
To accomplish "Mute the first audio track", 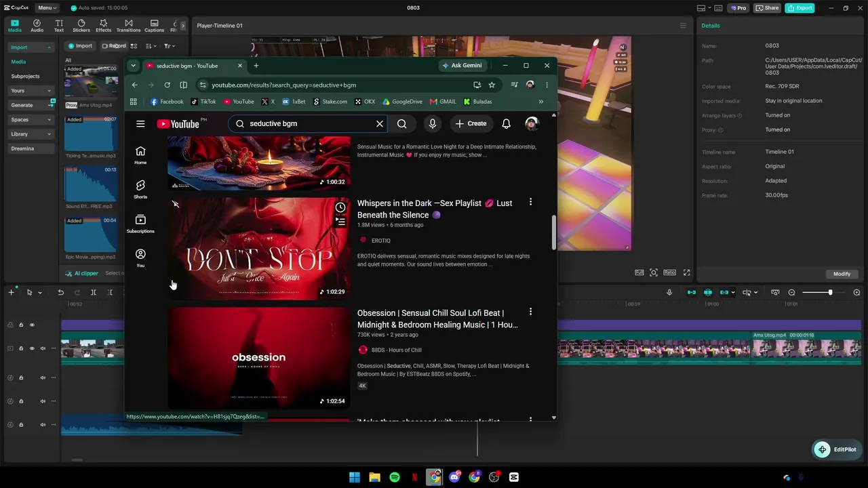I will tap(43, 378).
